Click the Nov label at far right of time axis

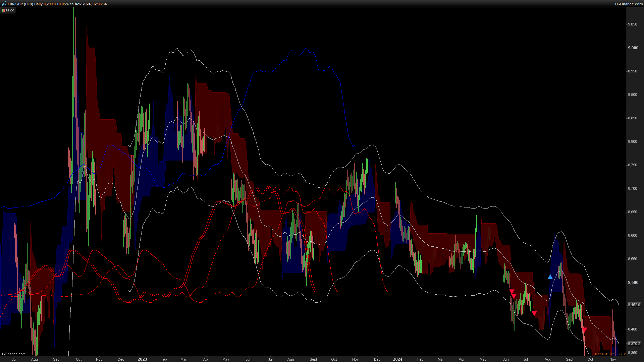coord(612,359)
